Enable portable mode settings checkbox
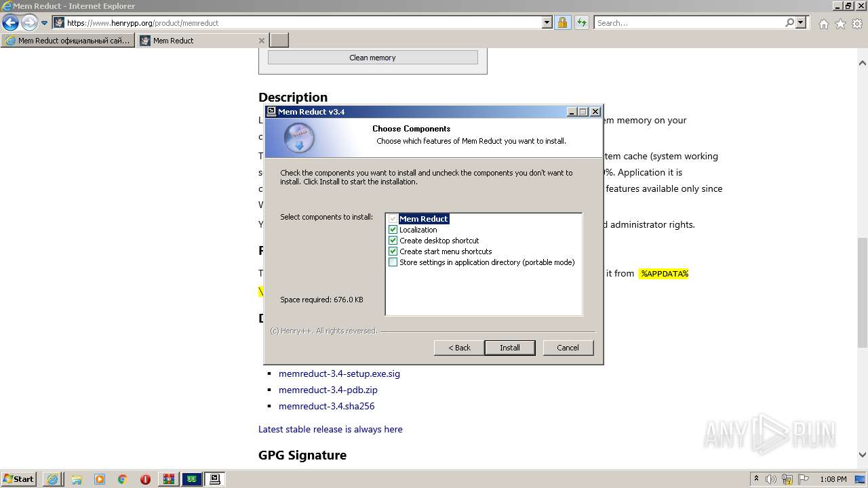The height and width of the screenshot is (488, 868). [x=393, y=262]
